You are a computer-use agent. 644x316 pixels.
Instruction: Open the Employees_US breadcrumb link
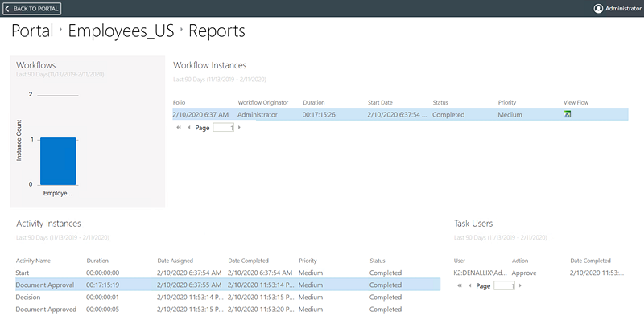pos(121,31)
